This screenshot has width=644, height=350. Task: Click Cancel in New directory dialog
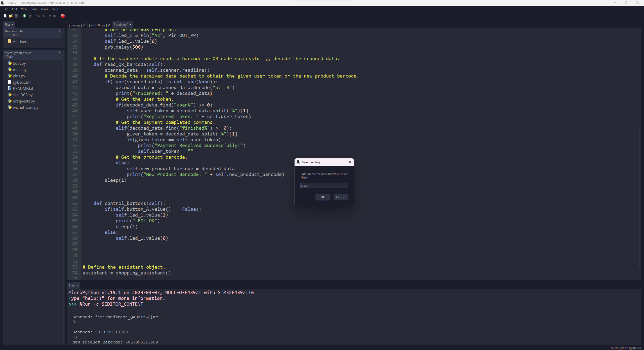[x=340, y=197]
